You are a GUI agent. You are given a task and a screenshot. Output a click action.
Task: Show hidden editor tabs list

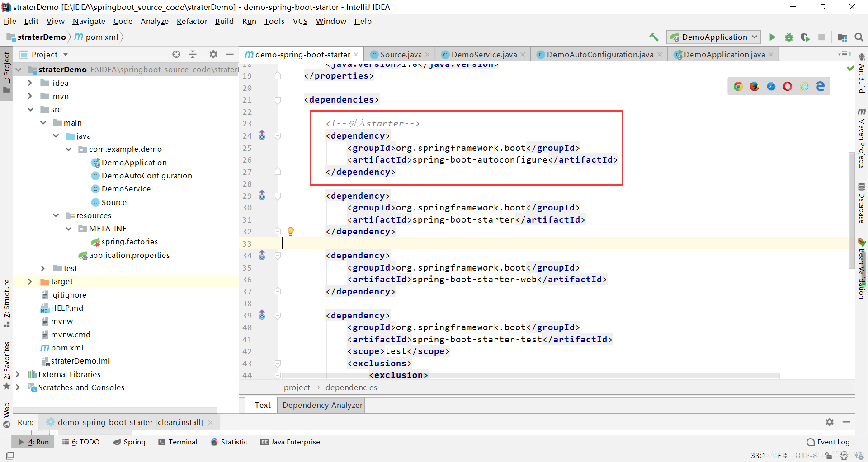[844, 54]
